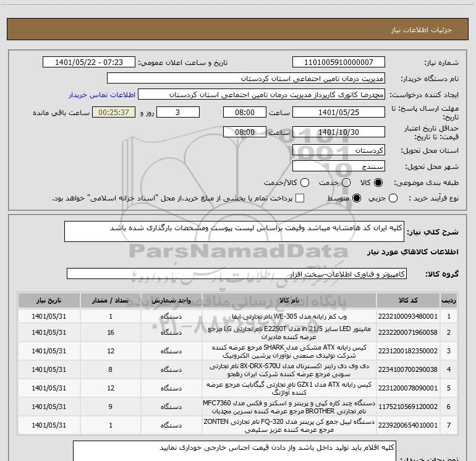
Task: Click webcam WE-305 product name cell
Action: (289, 316)
